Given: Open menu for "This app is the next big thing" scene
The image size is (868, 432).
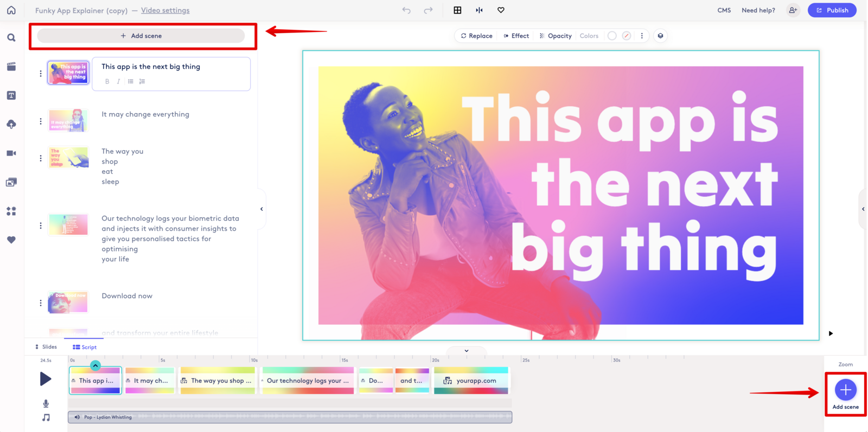Looking at the screenshot, I should (x=41, y=73).
